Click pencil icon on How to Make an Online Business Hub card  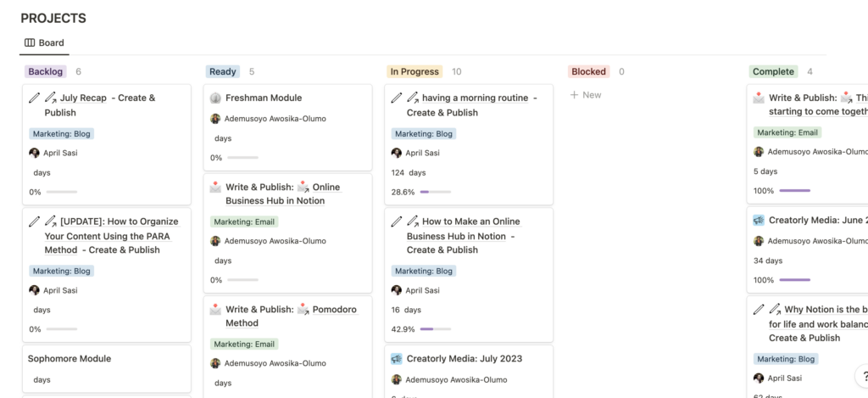click(397, 221)
